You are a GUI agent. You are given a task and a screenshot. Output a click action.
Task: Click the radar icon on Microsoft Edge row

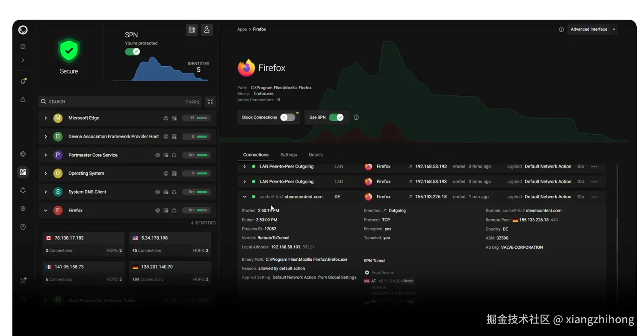[x=166, y=118]
